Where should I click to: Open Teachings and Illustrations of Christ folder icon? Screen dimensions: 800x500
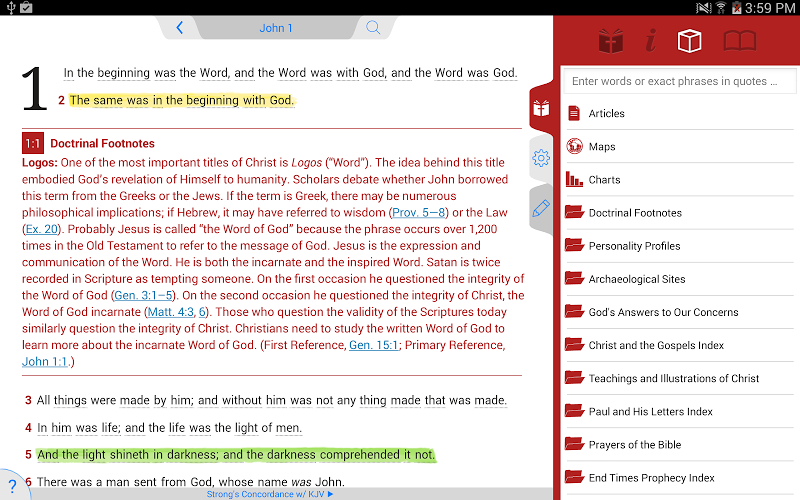click(x=574, y=378)
